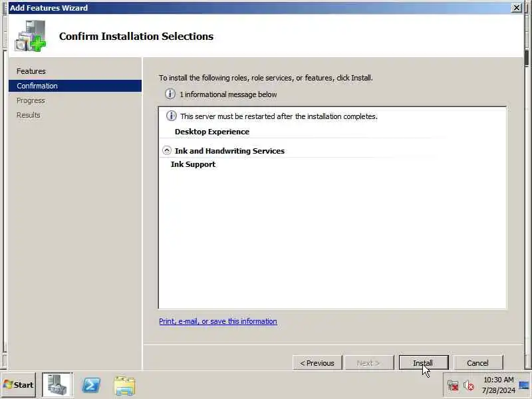Click the Desktop Experience feature text
The image size is (532, 399).
[212, 132]
